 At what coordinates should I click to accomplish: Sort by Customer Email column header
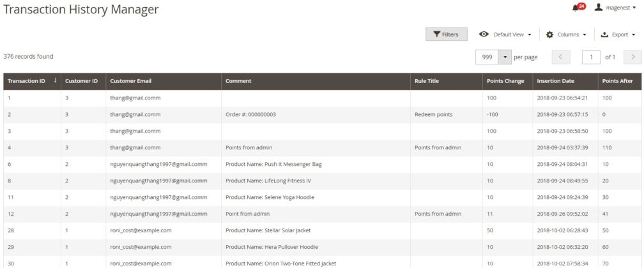(x=130, y=81)
